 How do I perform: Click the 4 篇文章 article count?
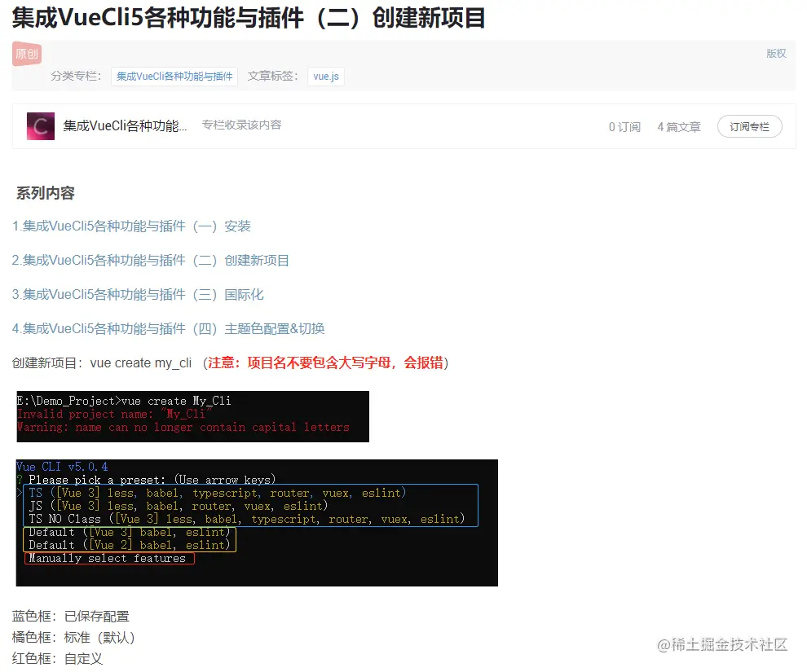[x=679, y=126]
